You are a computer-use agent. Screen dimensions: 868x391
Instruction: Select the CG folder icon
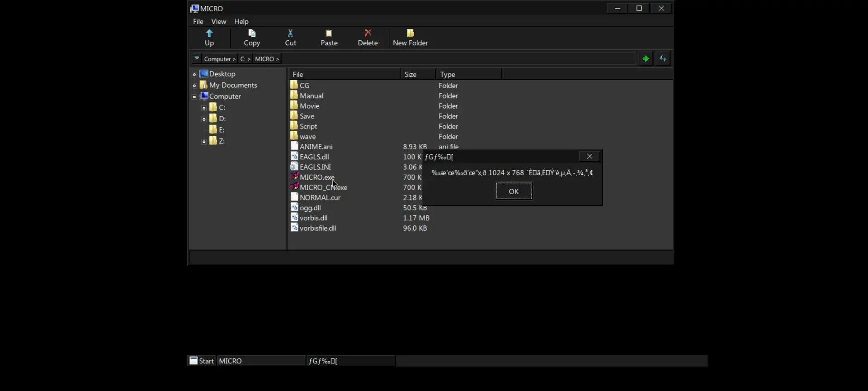click(294, 85)
